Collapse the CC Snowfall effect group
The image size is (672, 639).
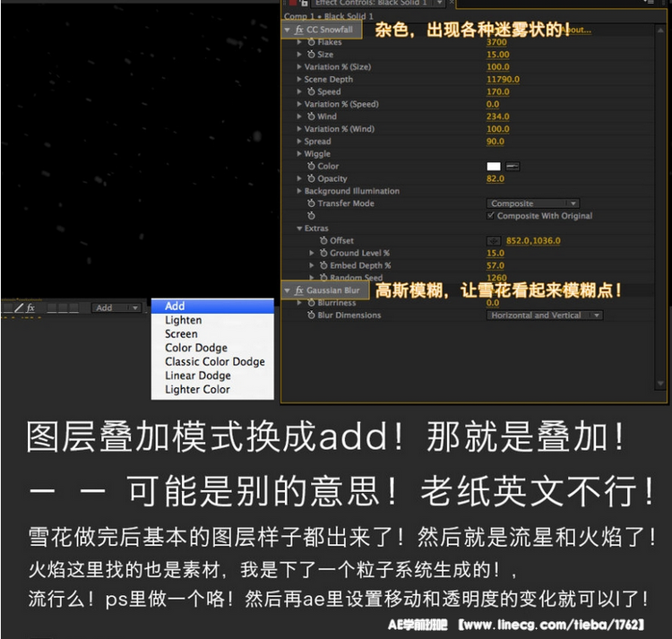click(287, 30)
